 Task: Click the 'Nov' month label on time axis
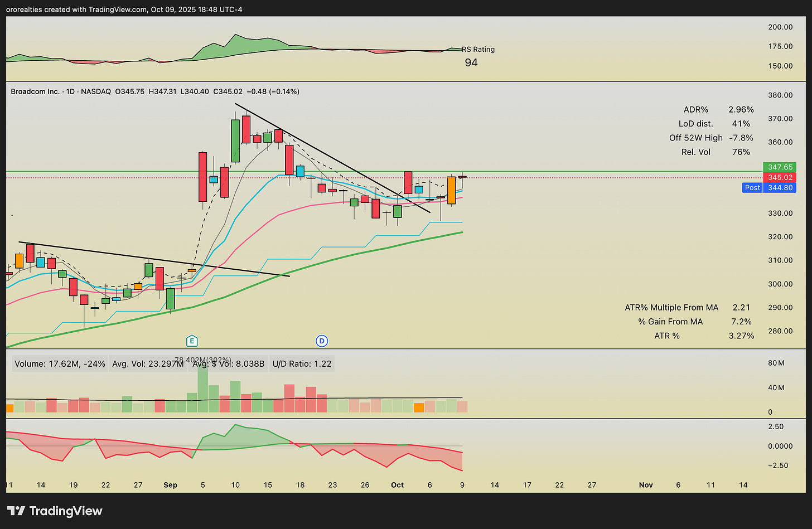(646, 485)
